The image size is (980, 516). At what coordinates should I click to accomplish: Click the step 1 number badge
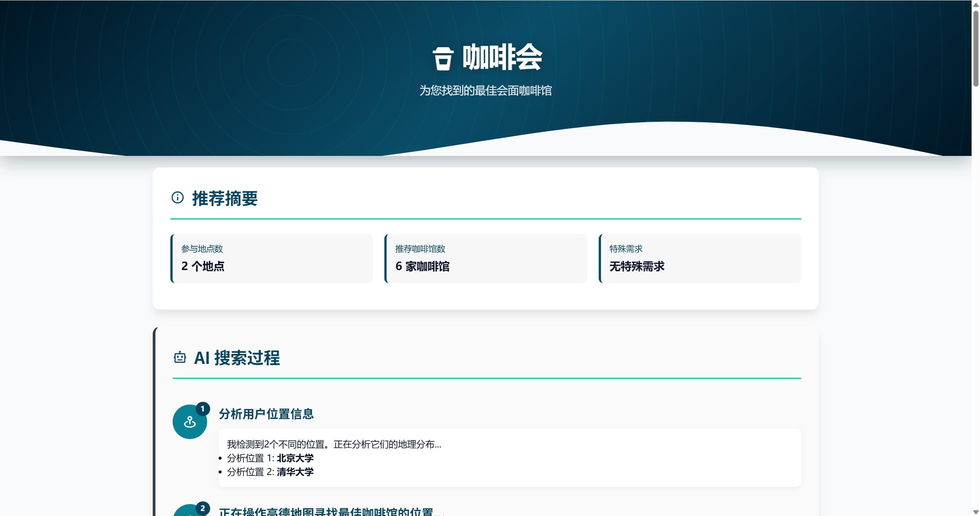coord(203,409)
